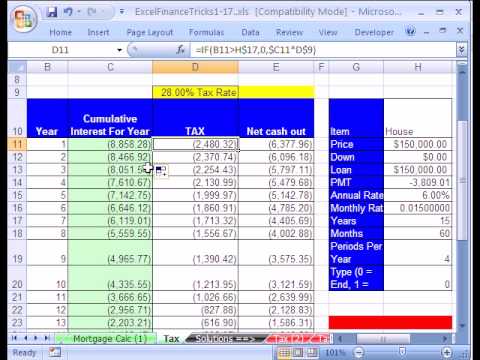Select column C header
The height and width of the screenshot is (360, 480).
tap(110, 67)
